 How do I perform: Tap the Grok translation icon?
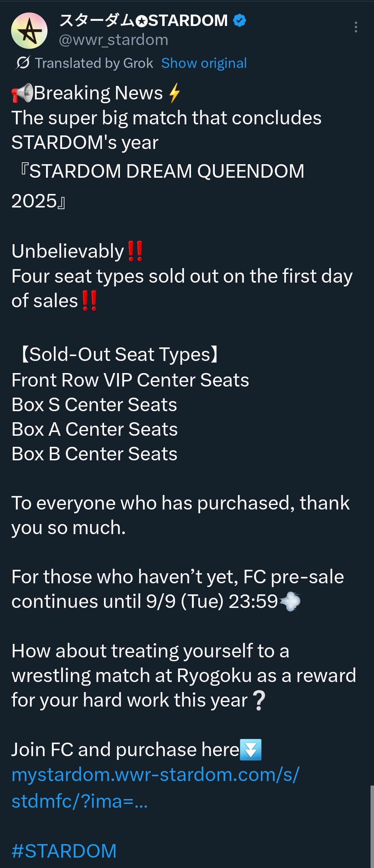coord(23,63)
